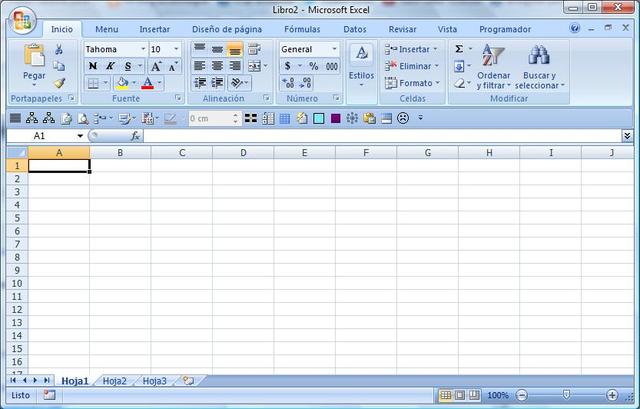Apply red font color A
Viewport: 640px width, 409px height.
(147, 83)
